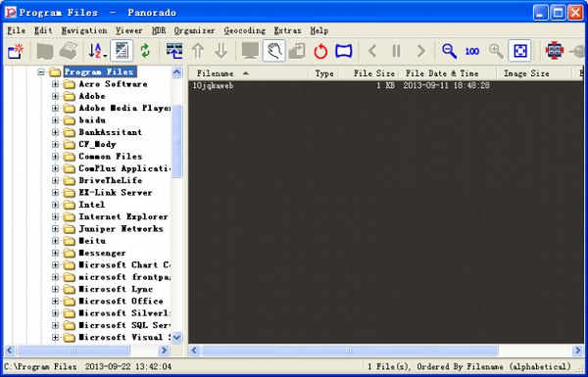Expand the Adobe folder node
Image resolution: width=588 pixels, height=377 pixels.
pos(56,96)
